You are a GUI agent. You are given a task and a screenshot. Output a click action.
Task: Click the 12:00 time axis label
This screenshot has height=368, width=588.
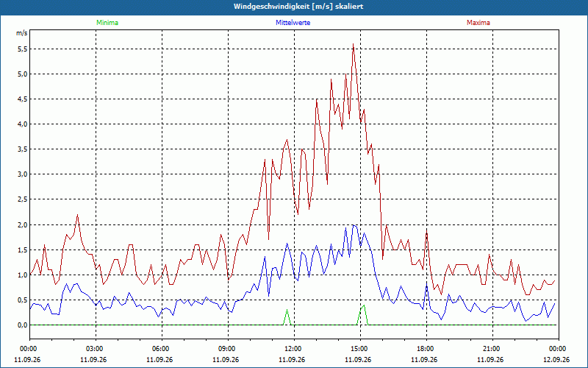pyautogui.click(x=292, y=349)
